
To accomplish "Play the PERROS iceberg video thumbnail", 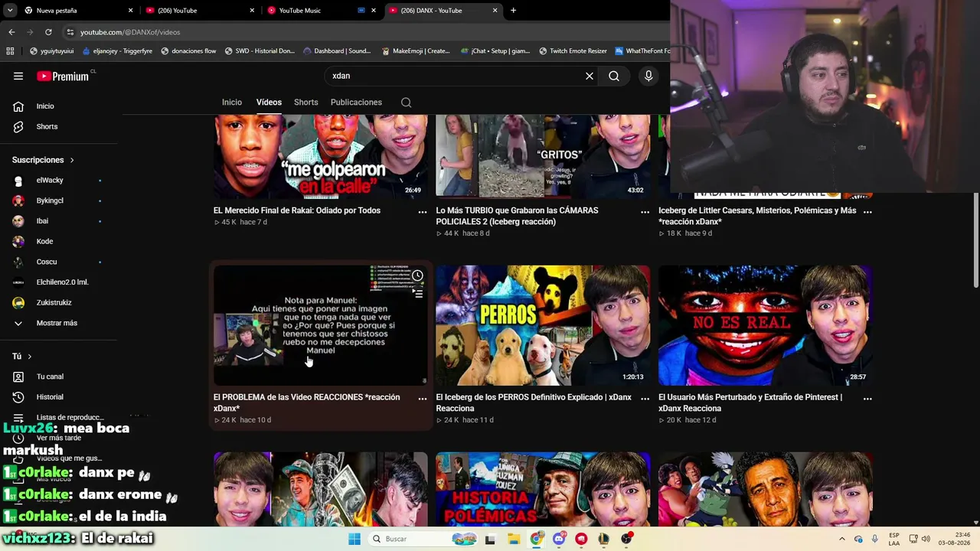I will point(543,325).
